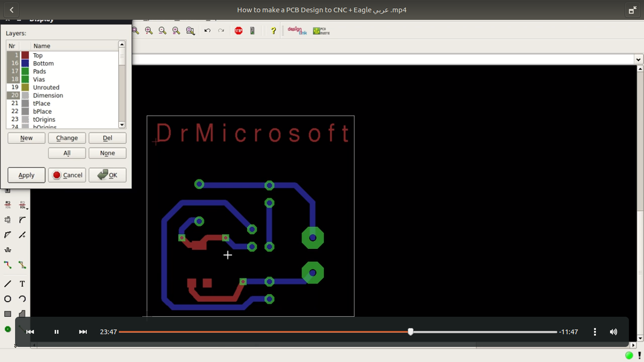Viewport: 644px width, 362px height.
Task: Click the None layers button
Action: click(107, 153)
